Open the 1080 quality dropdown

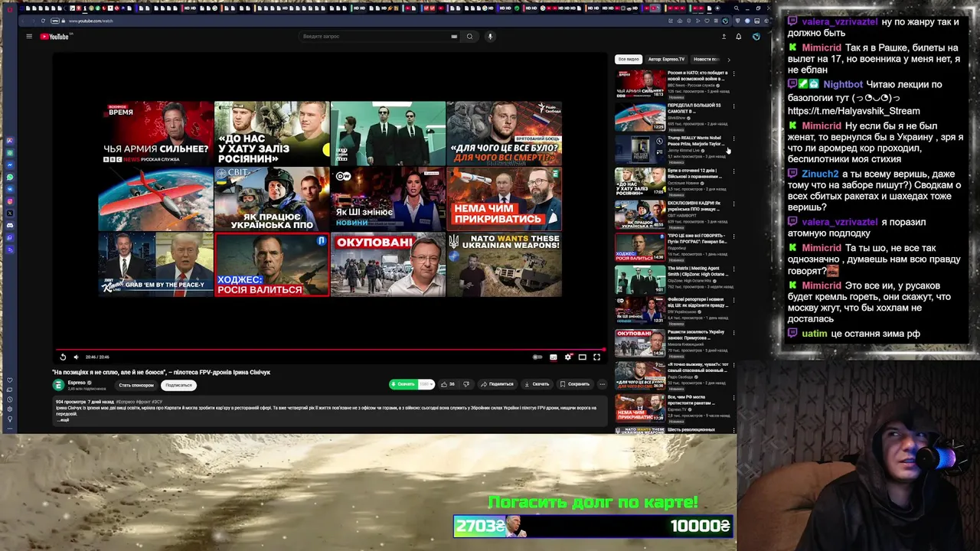(x=426, y=384)
